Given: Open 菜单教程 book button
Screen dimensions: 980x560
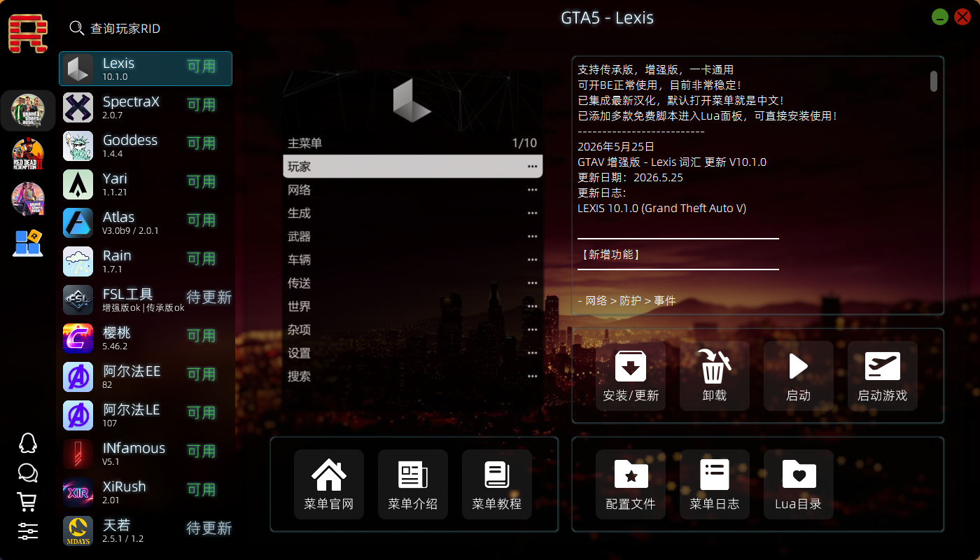Looking at the screenshot, I should pos(497,484).
